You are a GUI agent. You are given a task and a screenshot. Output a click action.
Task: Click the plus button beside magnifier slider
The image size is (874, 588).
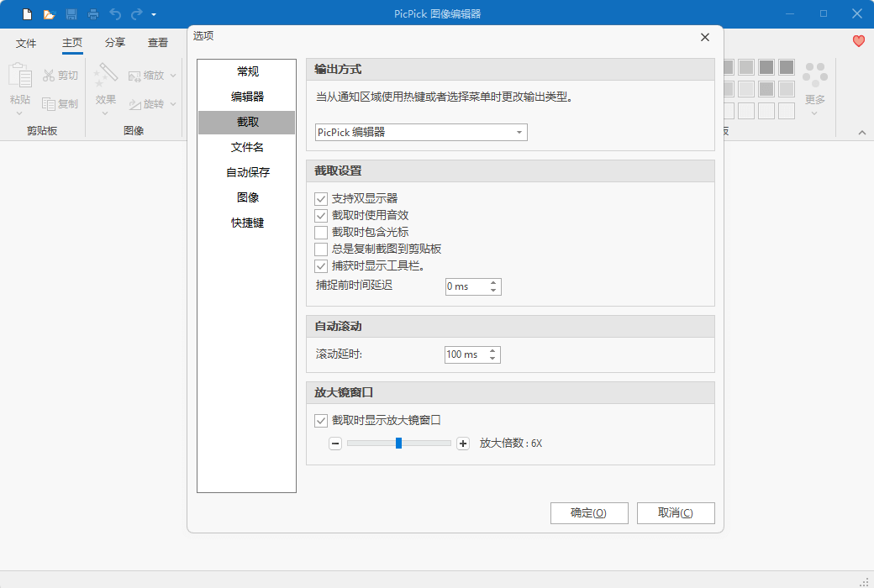(463, 444)
